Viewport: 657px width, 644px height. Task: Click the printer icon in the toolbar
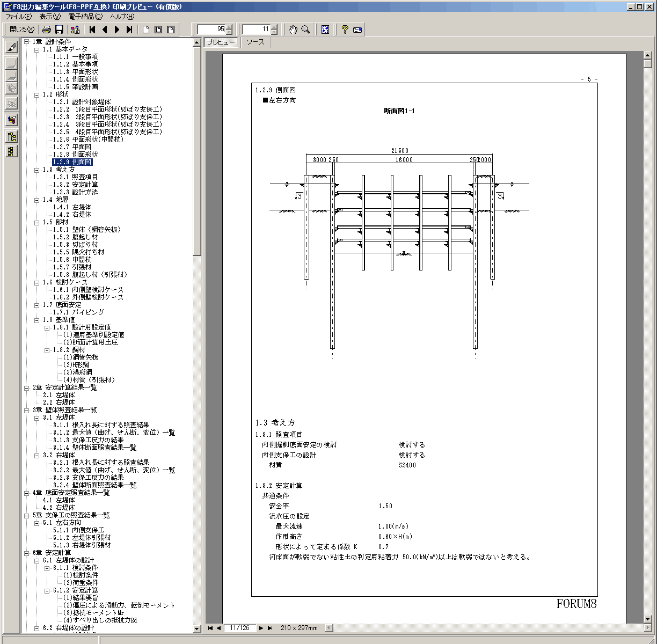47,30
